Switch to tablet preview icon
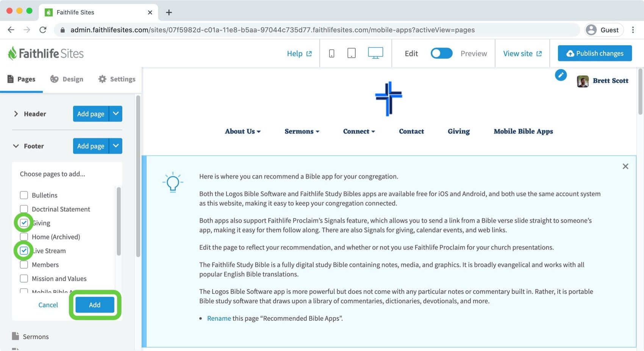 point(352,53)
